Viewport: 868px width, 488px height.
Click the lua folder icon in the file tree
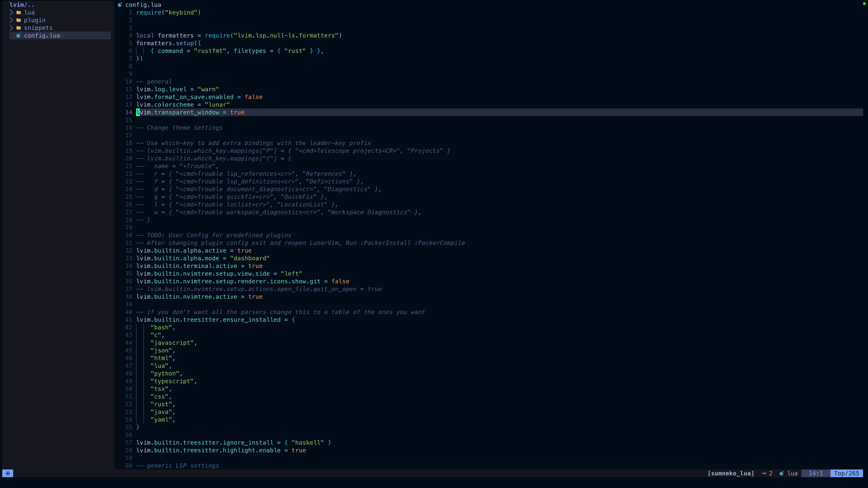pos(19,12)
